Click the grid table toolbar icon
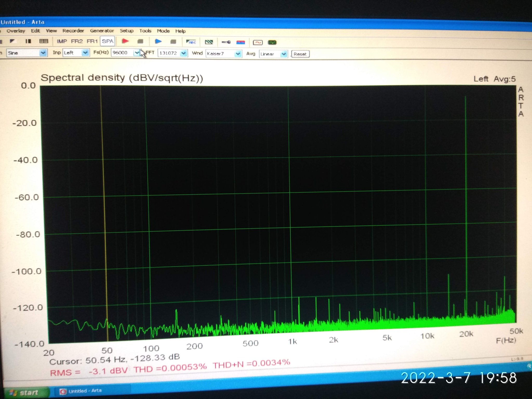Screen dimensions: 532x399 43,41
